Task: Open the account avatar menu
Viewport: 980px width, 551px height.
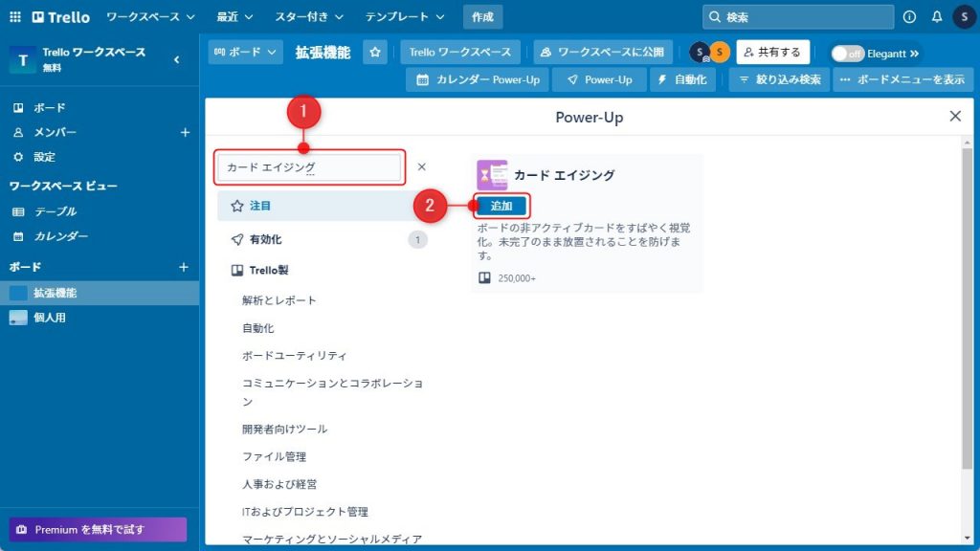Action: [x=964, y=17]
